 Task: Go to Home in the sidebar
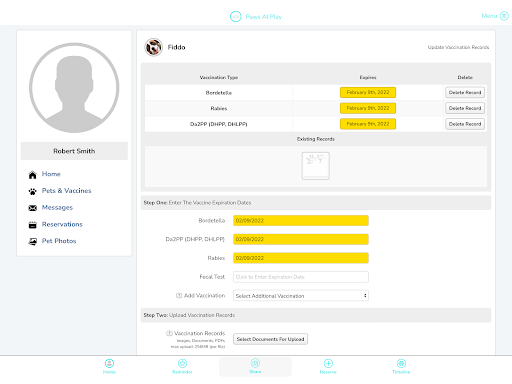[x=51, y=174]
